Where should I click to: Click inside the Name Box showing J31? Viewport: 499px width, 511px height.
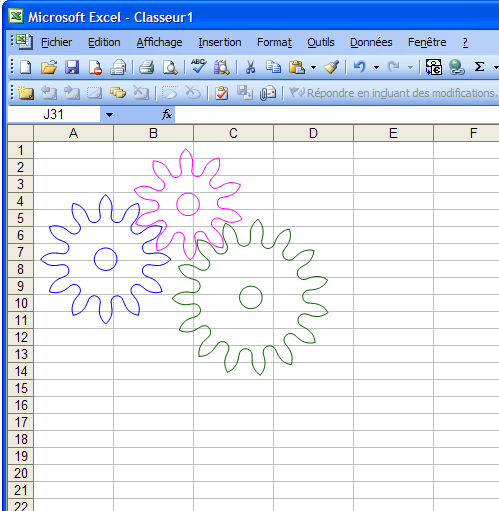54,115
